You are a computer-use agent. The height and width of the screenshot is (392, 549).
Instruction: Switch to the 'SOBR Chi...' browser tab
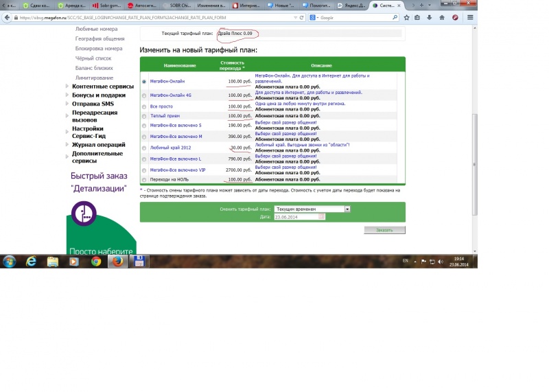pyautogui.click(x=177, y=5)
